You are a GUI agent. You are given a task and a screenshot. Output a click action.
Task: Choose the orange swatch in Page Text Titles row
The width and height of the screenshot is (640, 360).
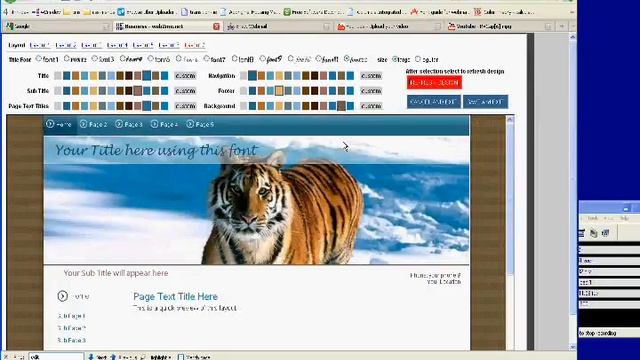point(76,106)
